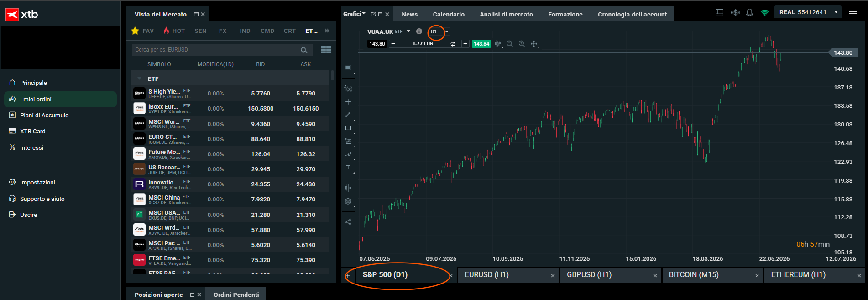Decrease order volume with minus
868x300 pixels.
coord(393,44)
